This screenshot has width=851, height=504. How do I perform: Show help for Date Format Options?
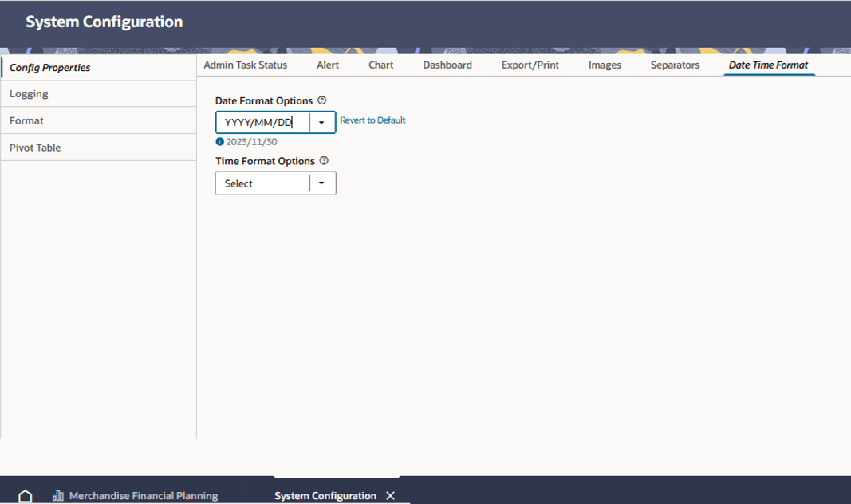[322, 100]
